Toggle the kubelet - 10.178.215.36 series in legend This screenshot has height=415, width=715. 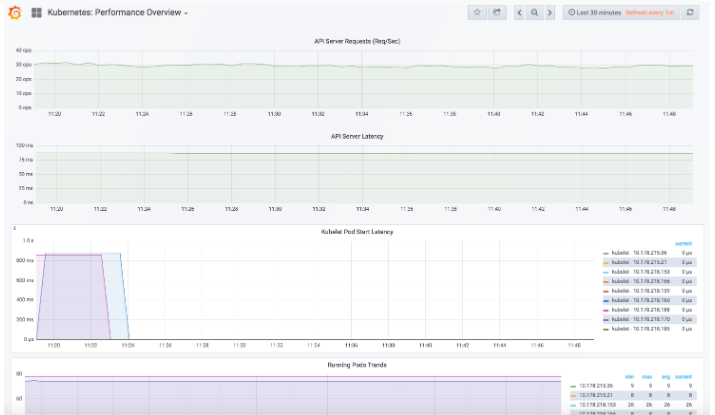639,253
